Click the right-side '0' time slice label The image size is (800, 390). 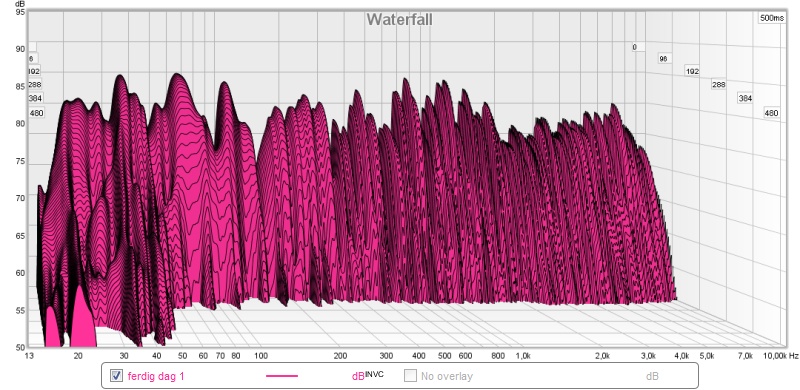tap(635, 47)
